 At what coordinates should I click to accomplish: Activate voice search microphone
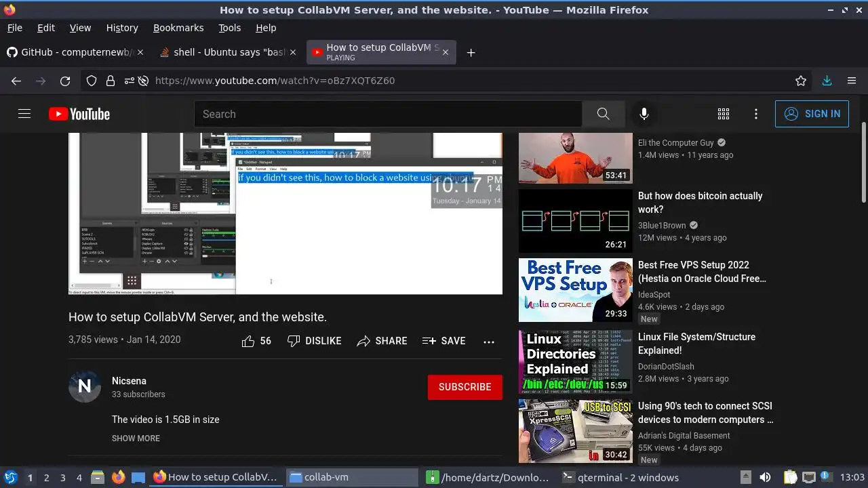point(644,114)
